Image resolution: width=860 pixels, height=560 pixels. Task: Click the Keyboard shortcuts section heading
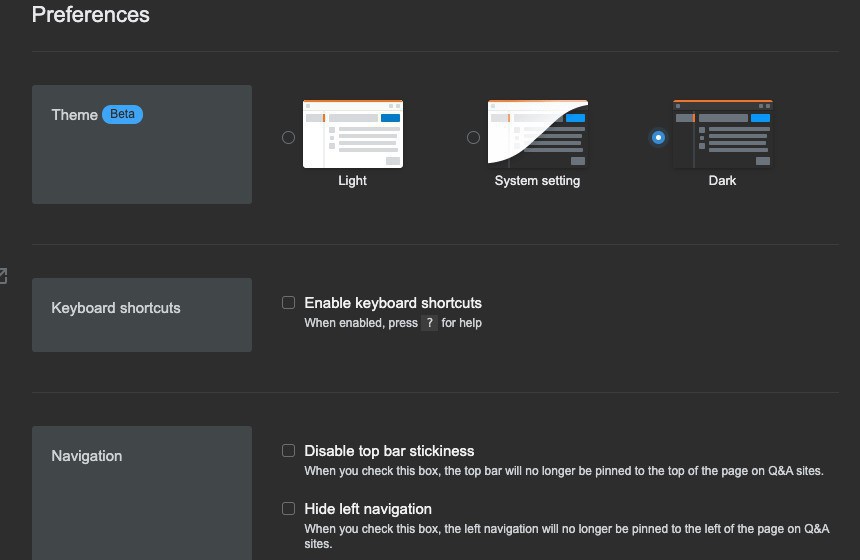click(116, 308)
